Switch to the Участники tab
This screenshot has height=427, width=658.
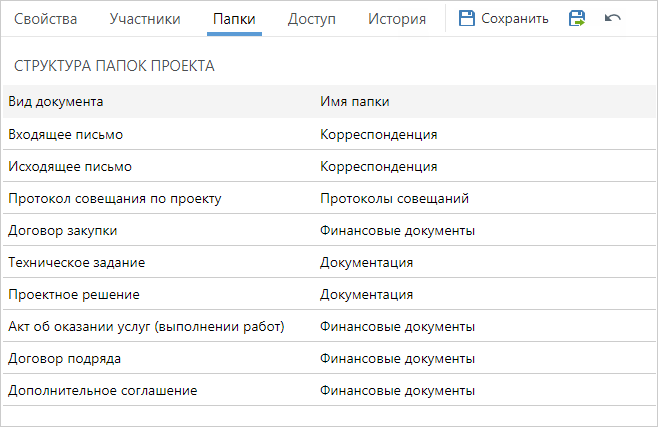[145, 19]
